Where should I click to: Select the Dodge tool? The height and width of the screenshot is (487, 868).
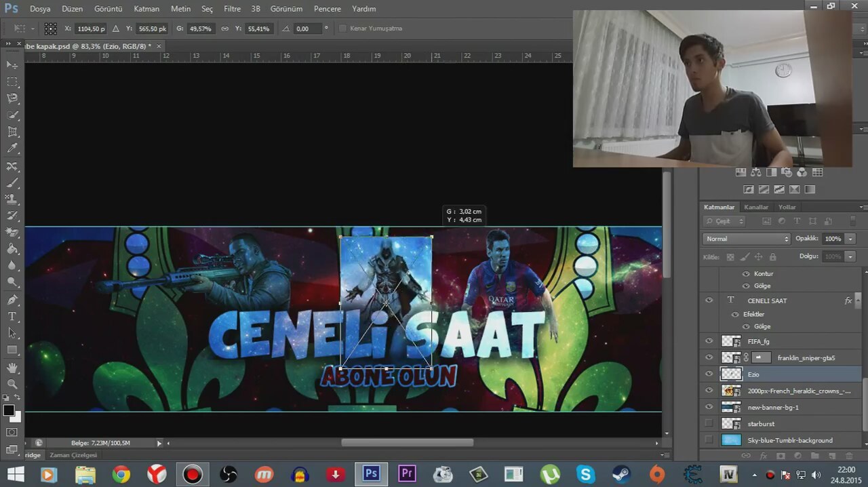coord(12,282)
